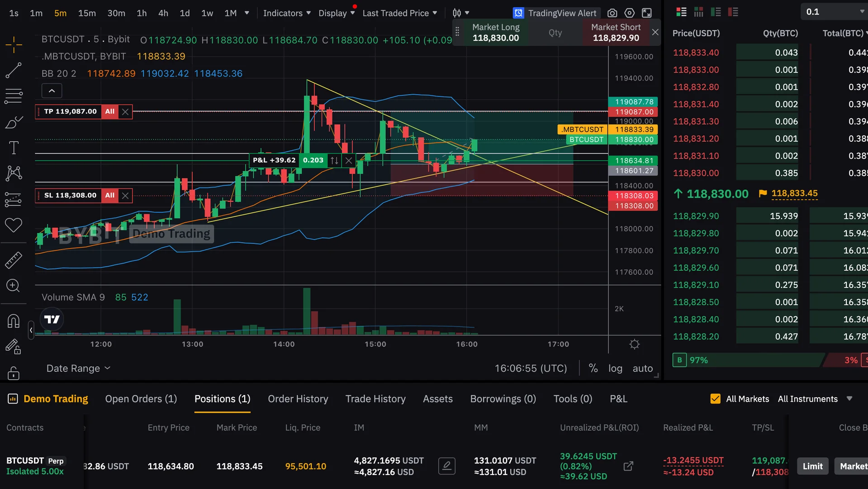Toggle logarithmic scale mode
This screenshot has height=489, width=868.
coord(615,369)
